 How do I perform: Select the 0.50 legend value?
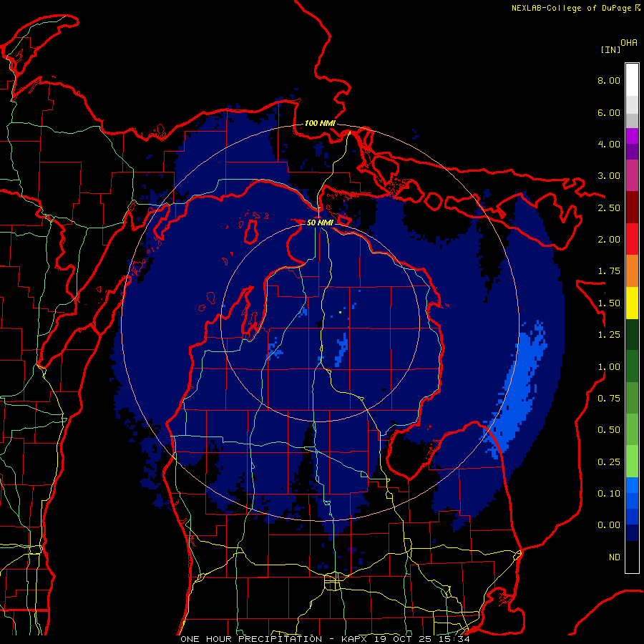609,430
